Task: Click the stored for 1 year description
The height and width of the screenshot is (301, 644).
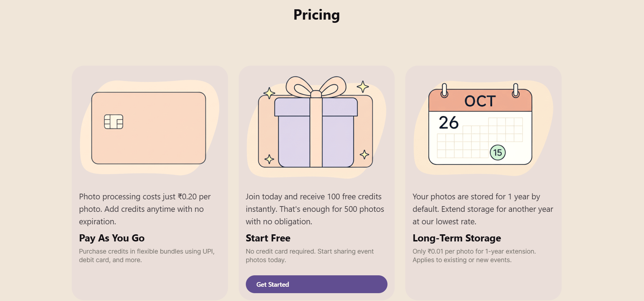Action: point(482,209)
